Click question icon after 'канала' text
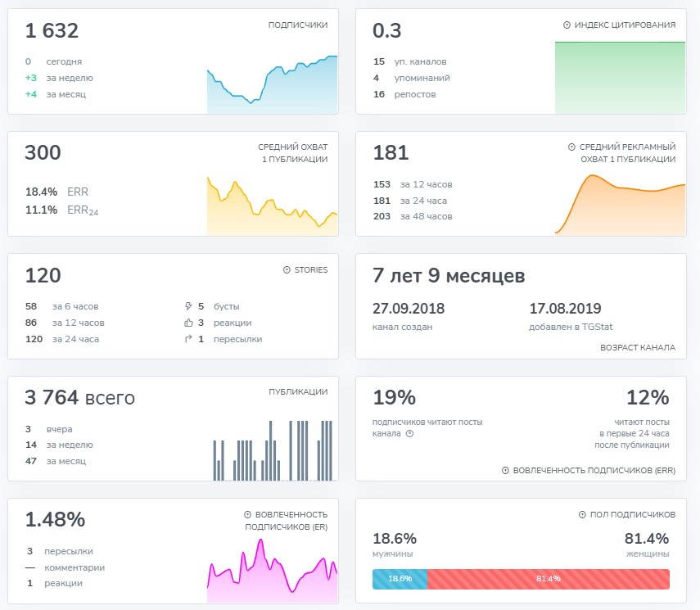The height and width of the screenshot is (610, 700). (409, 434)
